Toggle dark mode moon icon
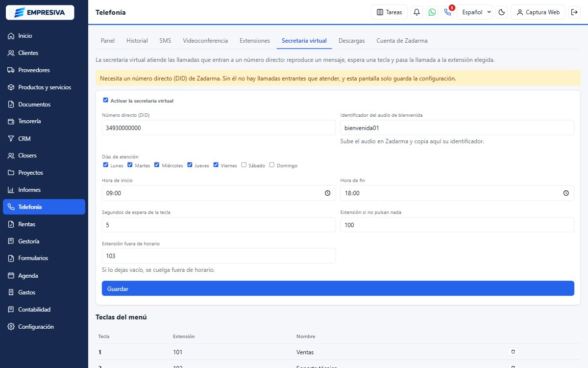The image size is (588, 368). 502,12
